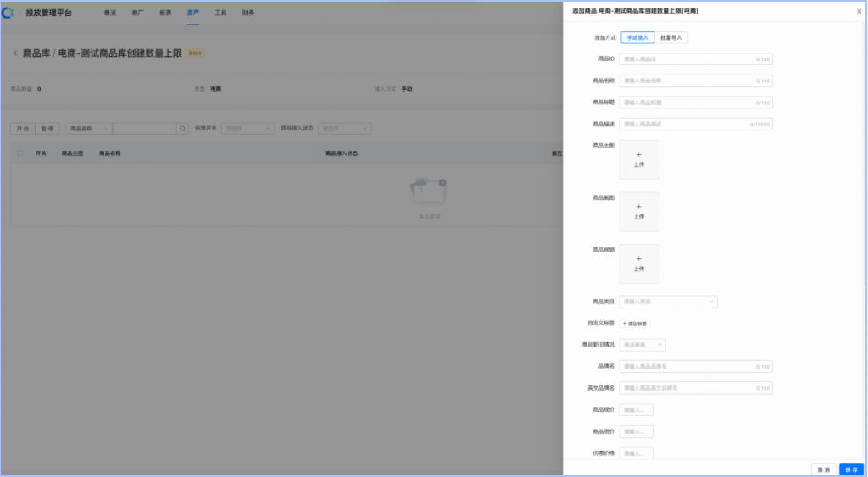Click the 商品视频 upload plus box

point(638,263)
